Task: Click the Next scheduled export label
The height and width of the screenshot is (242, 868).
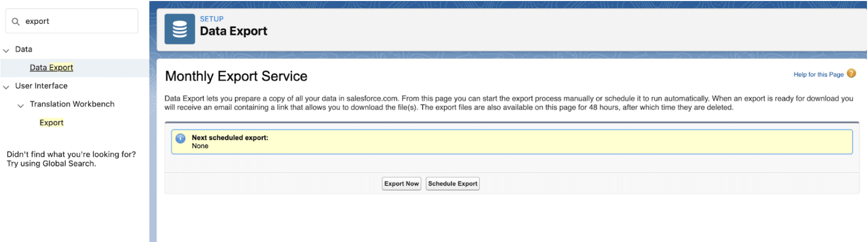Action: point(230,138)
